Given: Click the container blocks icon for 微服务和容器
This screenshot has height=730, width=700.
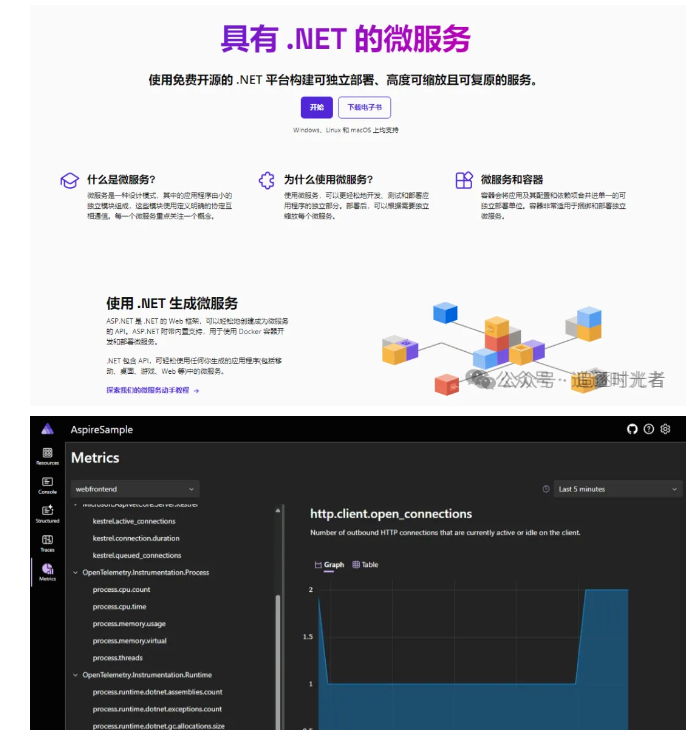Looking at the screenshot, I should [464, 180].
